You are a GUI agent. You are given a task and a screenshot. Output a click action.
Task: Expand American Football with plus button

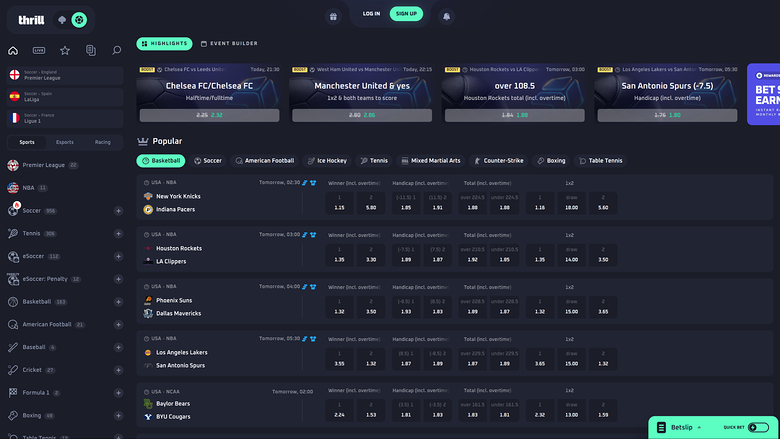tap(118, 325)
